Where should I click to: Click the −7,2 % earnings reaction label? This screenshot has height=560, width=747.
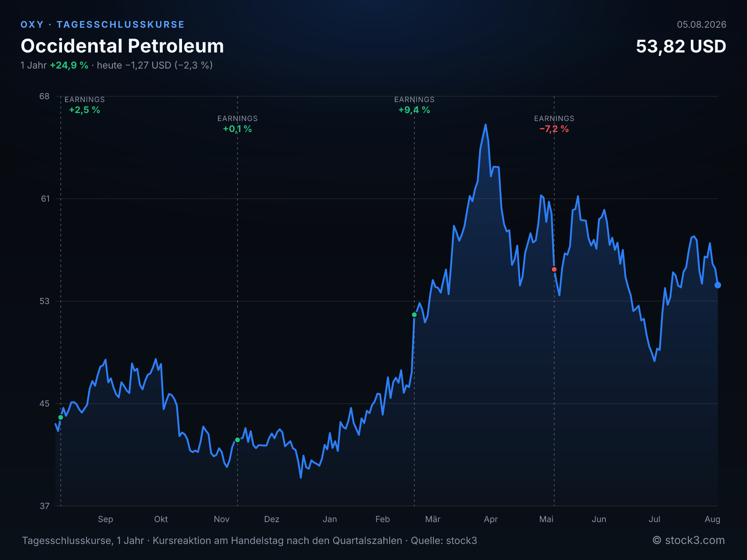554,129
